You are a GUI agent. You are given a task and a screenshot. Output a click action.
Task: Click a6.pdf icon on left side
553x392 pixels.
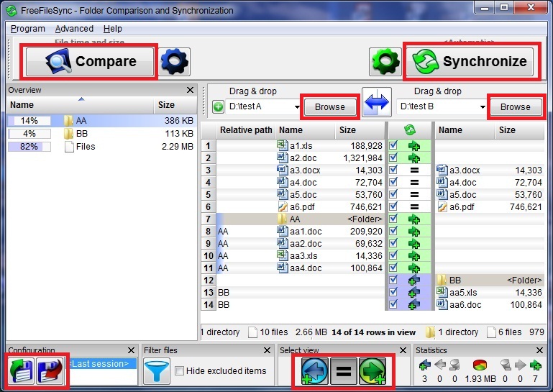[283, 206]
